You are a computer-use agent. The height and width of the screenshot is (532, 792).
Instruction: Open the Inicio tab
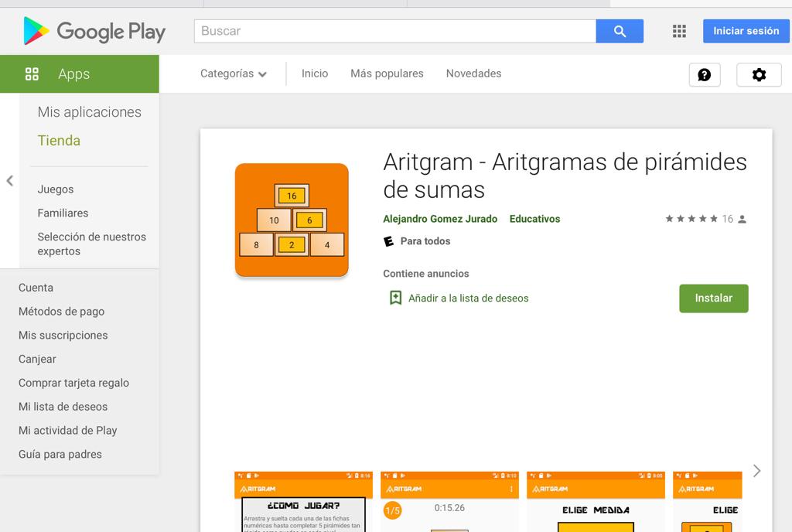coord(315,73)
